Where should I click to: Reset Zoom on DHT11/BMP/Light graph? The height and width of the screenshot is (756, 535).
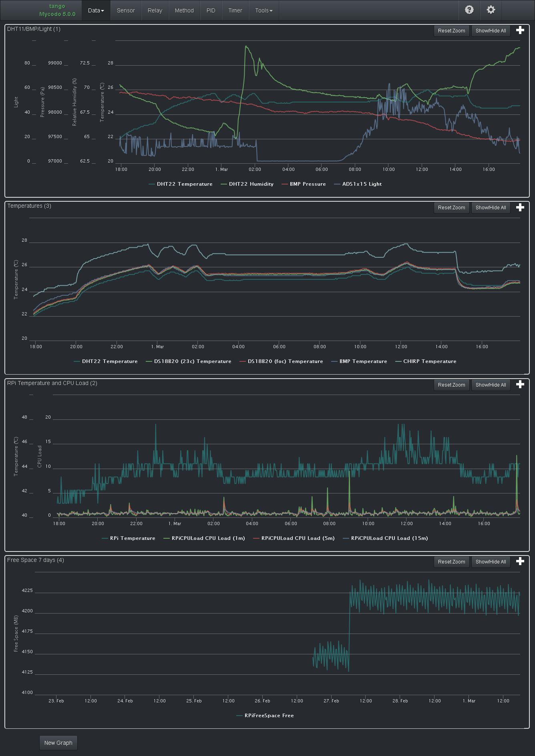tap(452, 31)
